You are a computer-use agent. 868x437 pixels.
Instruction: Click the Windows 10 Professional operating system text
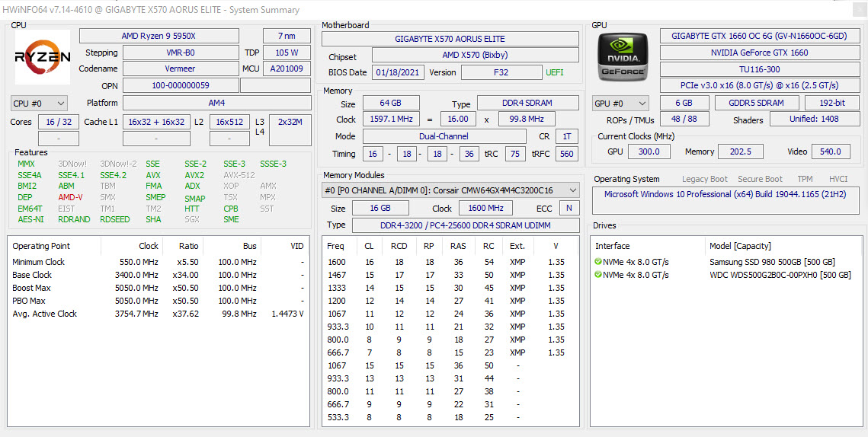click(x=722, y=194)
